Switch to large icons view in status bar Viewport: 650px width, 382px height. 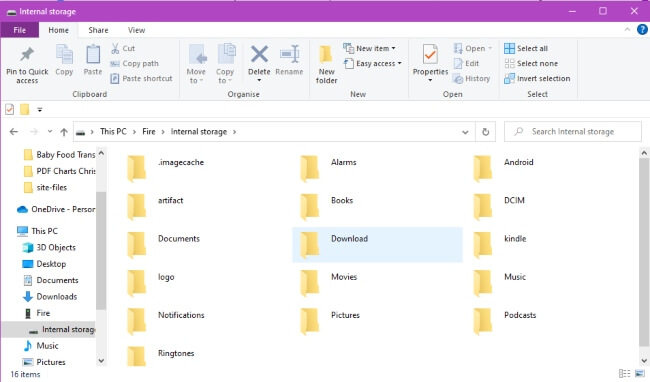[639, 373]
